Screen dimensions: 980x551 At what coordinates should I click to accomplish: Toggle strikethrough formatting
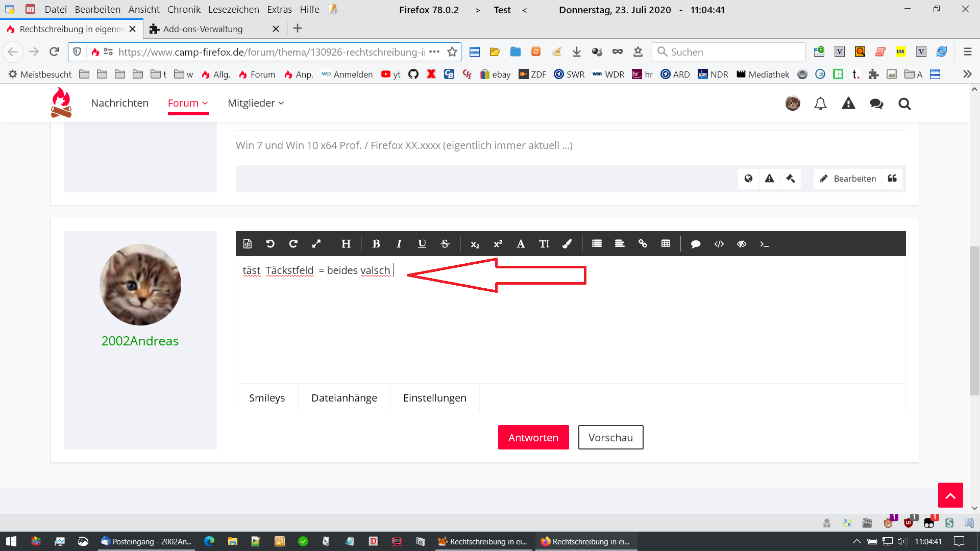click(x=445, y=244)
